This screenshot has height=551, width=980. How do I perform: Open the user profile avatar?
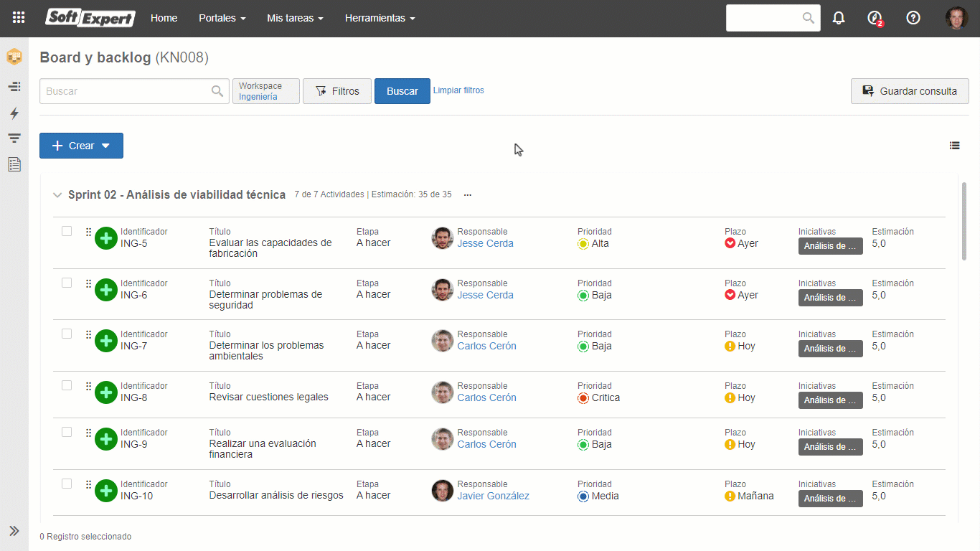(x=956, y=18)
